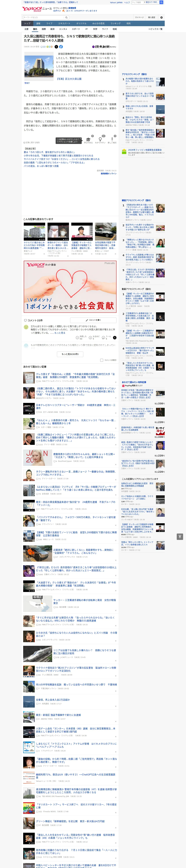Screen dimensions: 186x868
Task: Open the トップ main navigation tab
Action: 27,24
